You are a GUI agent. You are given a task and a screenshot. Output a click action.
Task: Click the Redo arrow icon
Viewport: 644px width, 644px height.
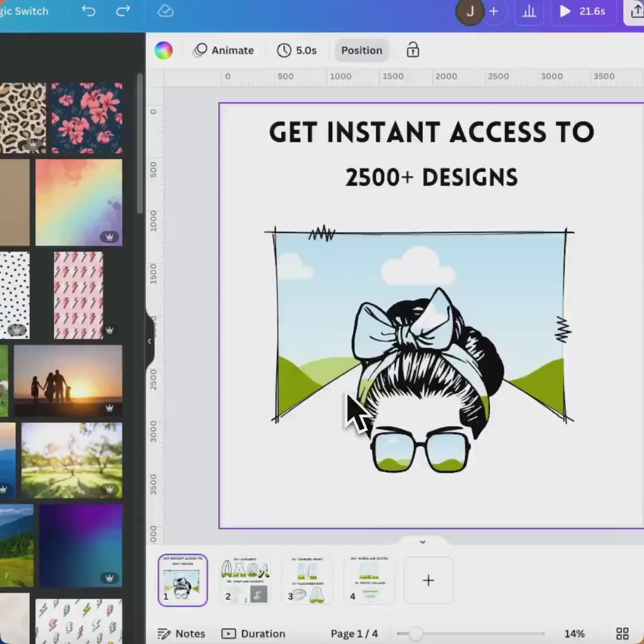[123, 11]
